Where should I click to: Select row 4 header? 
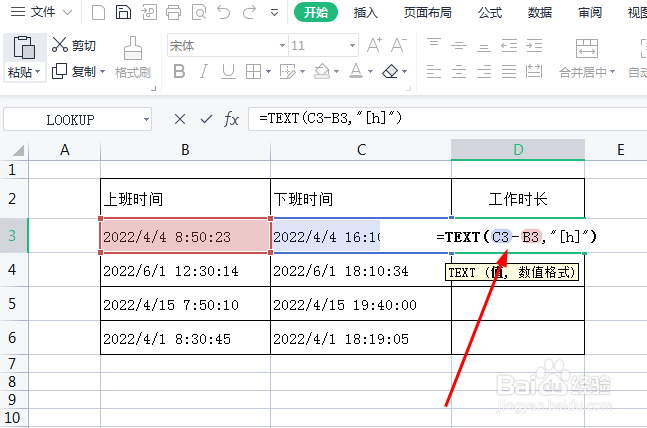tap(12, 270)
